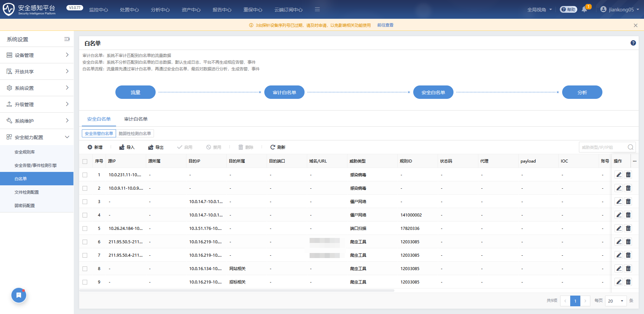Click the 帮助 help button
The height and width of the screenshot is (314, 644).
click(x=568, y=9)
